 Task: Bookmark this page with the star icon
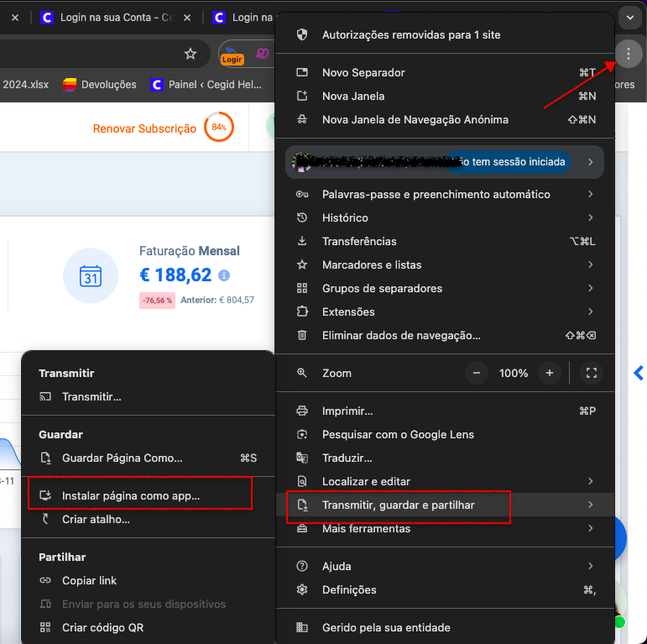coord(190,54)
